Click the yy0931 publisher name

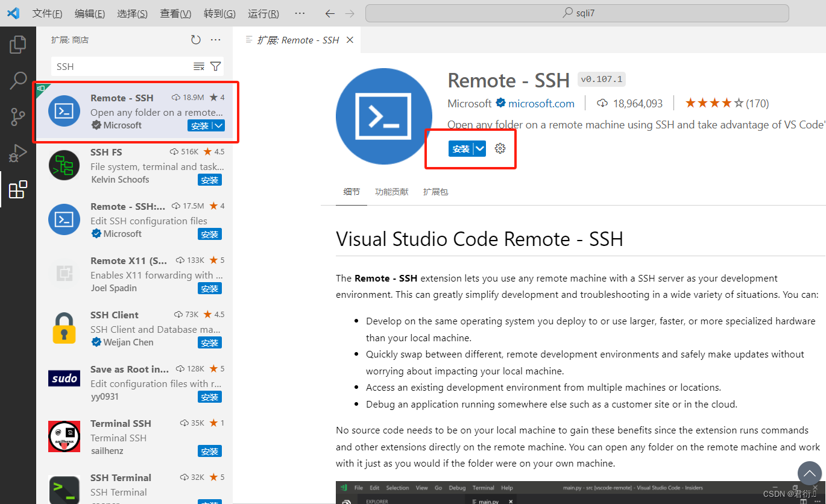pyautogui.click(x=105, y=396)
